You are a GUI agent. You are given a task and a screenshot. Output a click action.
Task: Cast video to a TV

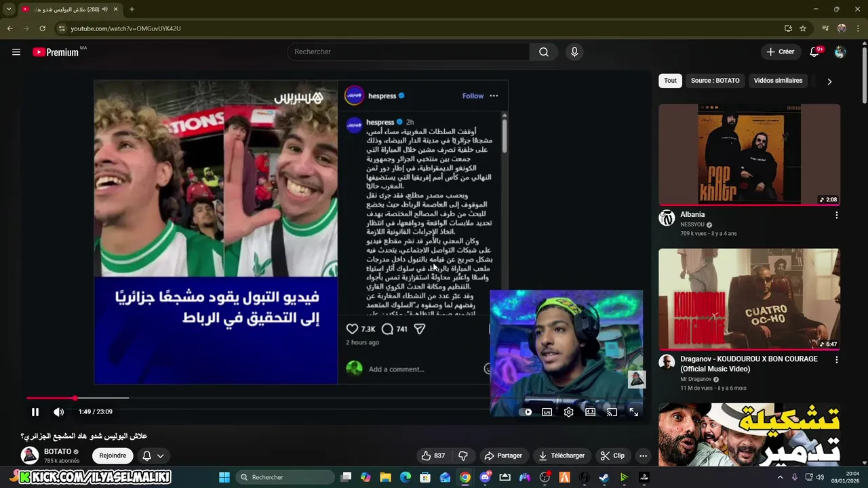coord(612,412)
